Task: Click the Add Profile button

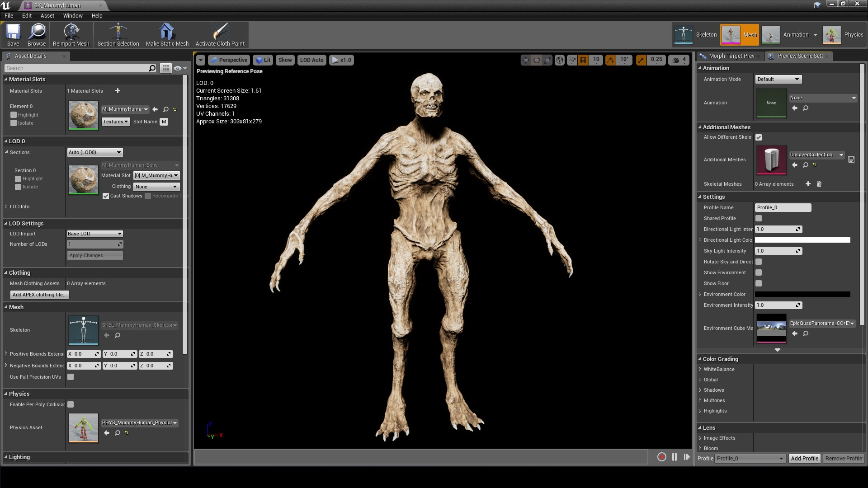Action: 804,458
